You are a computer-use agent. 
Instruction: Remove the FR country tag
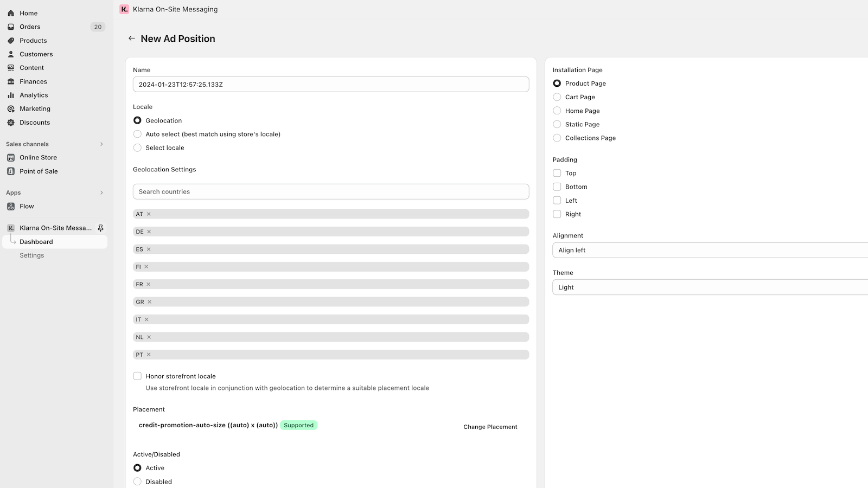point(149,284)
